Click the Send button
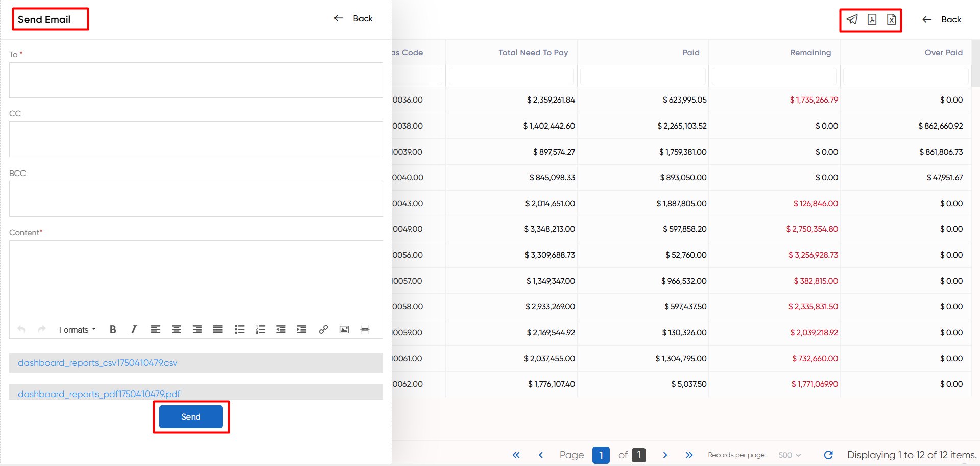The image size is (980, 466). [x=191, y=416]
